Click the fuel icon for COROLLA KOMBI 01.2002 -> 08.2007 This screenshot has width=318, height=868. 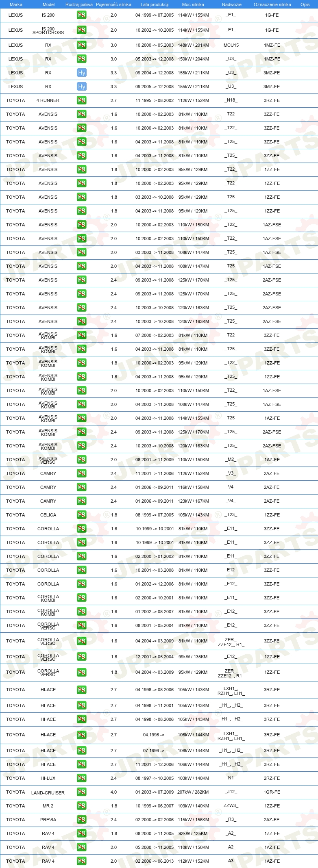[x=82, y=612]
